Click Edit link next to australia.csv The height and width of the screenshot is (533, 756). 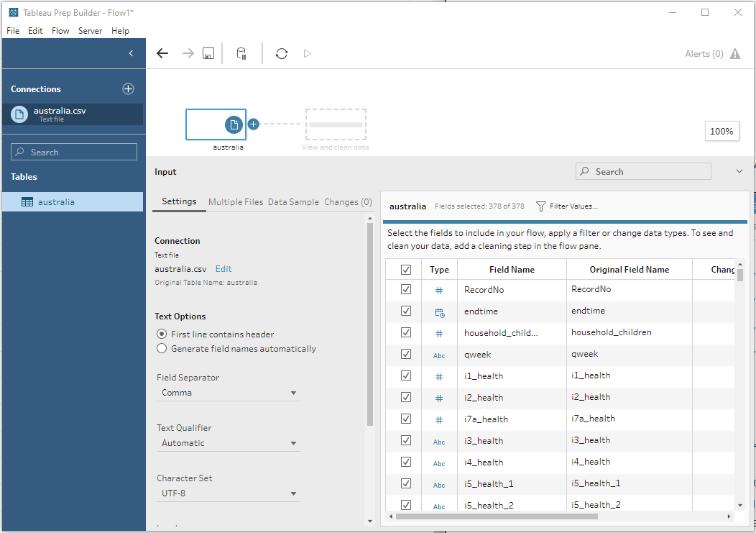223,269
